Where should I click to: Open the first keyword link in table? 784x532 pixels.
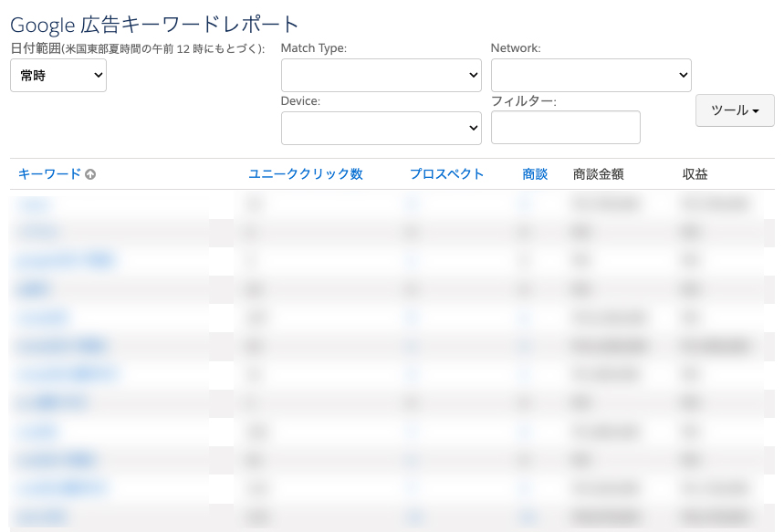[x=34, y=204]
